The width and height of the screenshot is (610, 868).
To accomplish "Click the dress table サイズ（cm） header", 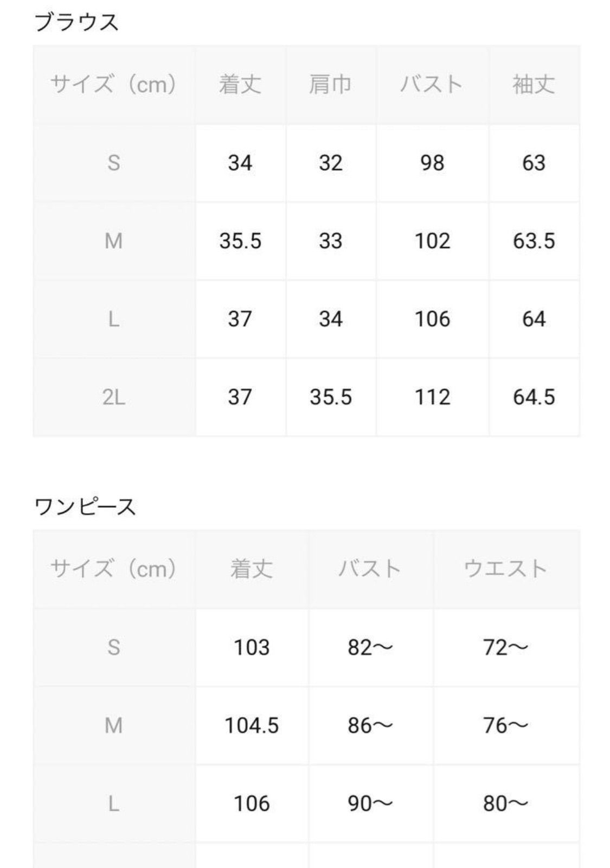I will click(114, 569).
